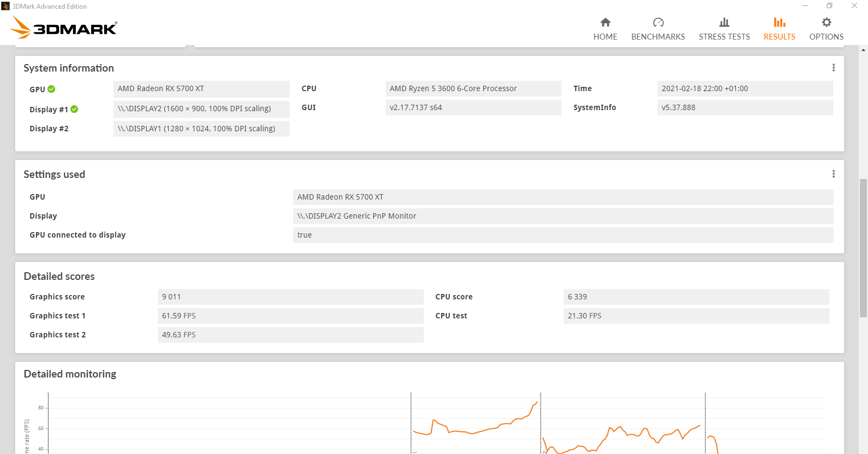Open Benchmarks via the gauge icon
868x454 pixels.
658,22
